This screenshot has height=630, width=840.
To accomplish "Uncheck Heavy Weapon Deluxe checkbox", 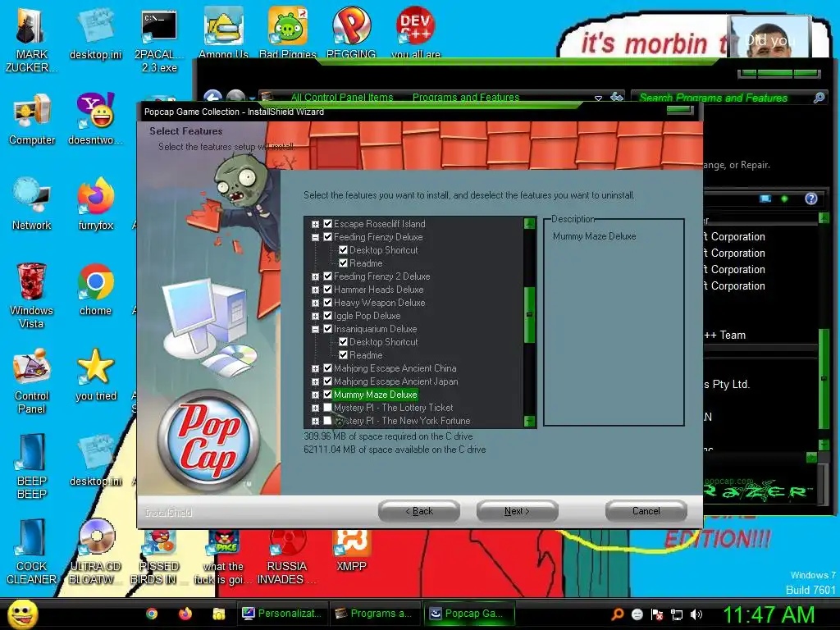I will 328,303.
